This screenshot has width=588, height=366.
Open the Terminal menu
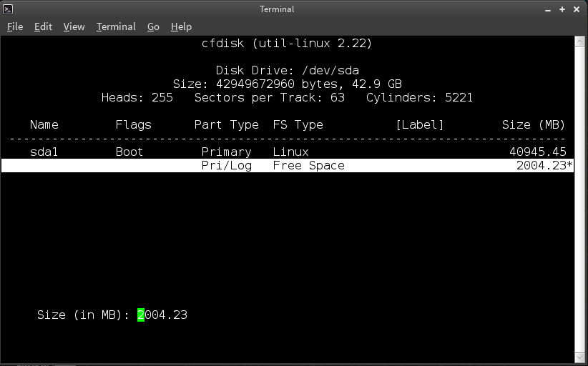tap(116, 27)
